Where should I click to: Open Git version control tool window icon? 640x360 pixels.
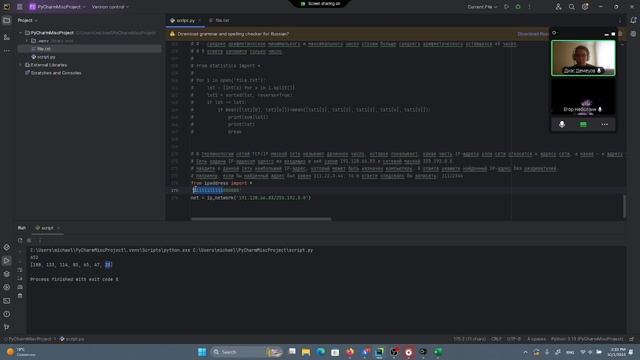(7, 327)
